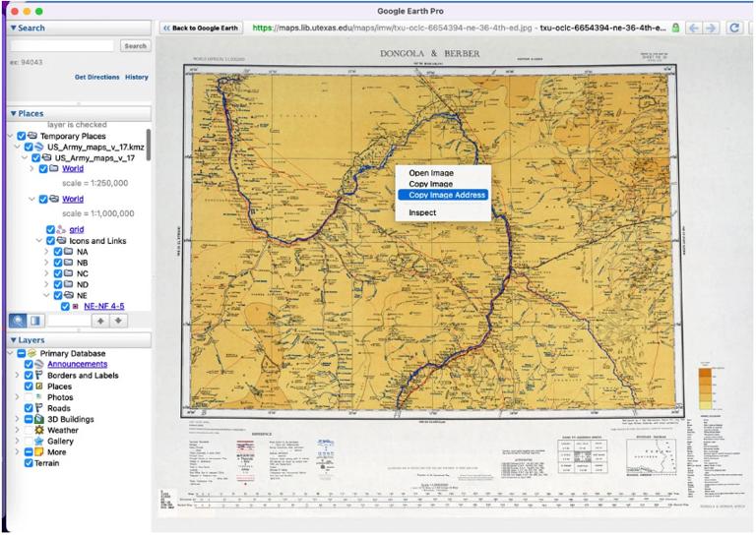The image size is (756, 536).
Task: Click the More layer icon
Action: tap(39, 452)
